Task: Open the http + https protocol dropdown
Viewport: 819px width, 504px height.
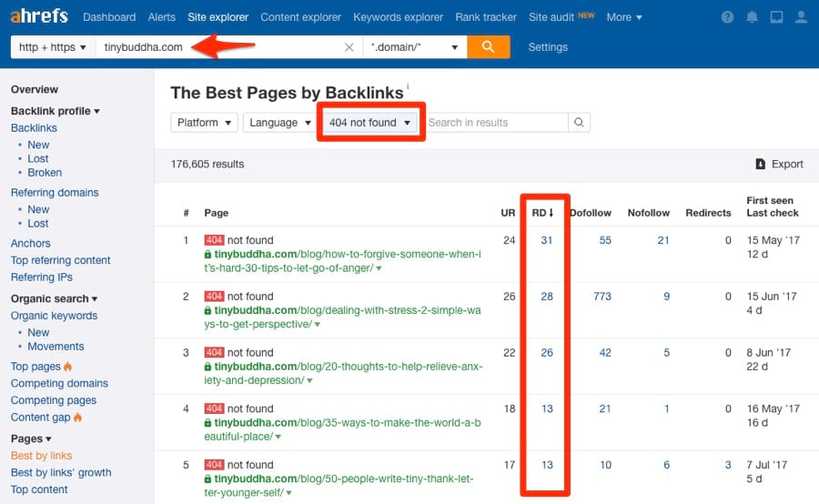Action: (53, 47)
